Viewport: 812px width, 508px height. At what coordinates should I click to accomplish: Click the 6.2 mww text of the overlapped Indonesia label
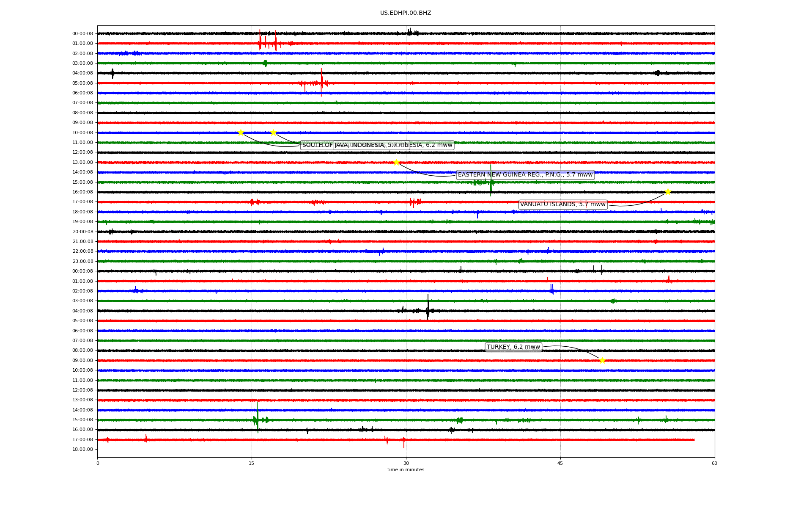[439, 145]
